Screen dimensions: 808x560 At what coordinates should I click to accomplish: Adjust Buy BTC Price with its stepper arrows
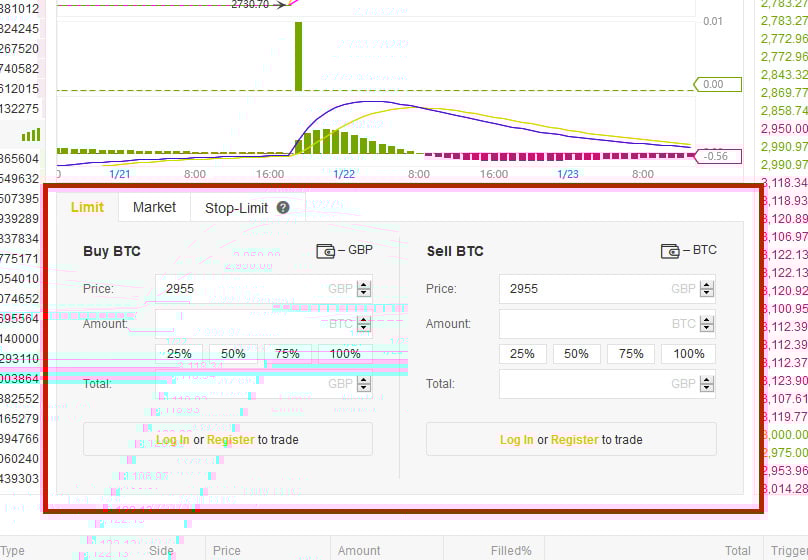[x=364, y=289]
